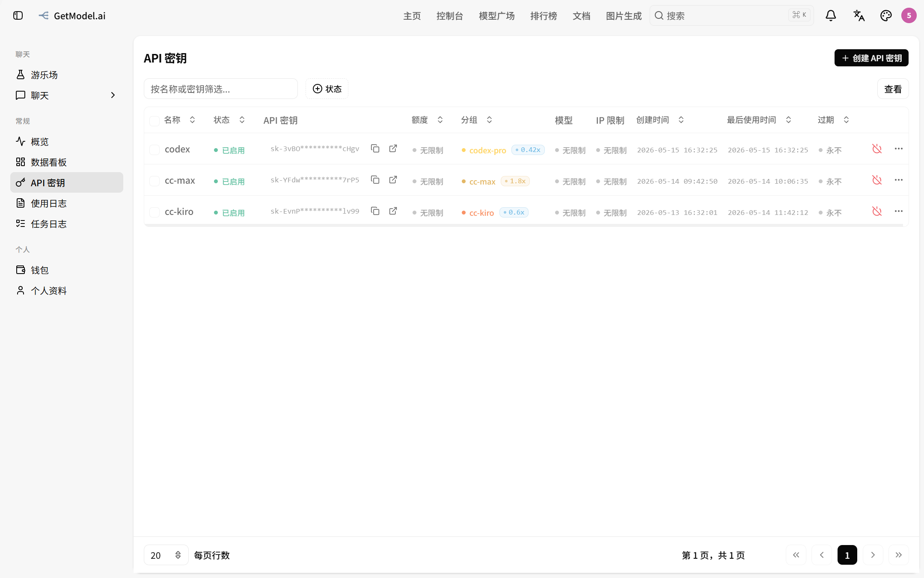Disable the cc-max key via power icon
924x578 pixels.
pyautogui.click(x=877, y=180)
